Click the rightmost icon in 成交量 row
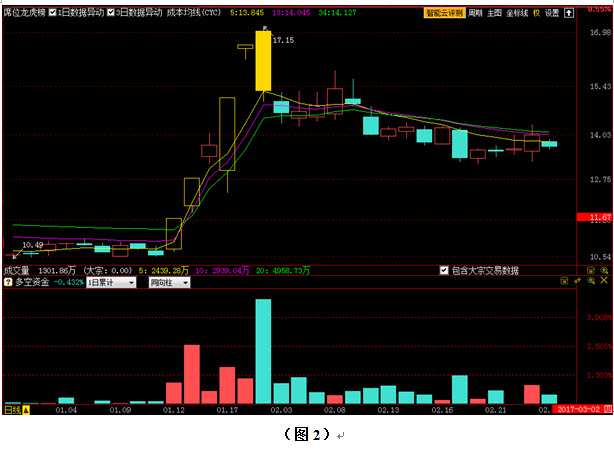This screenshot has width=614, height=454. (x=604, y=270)
